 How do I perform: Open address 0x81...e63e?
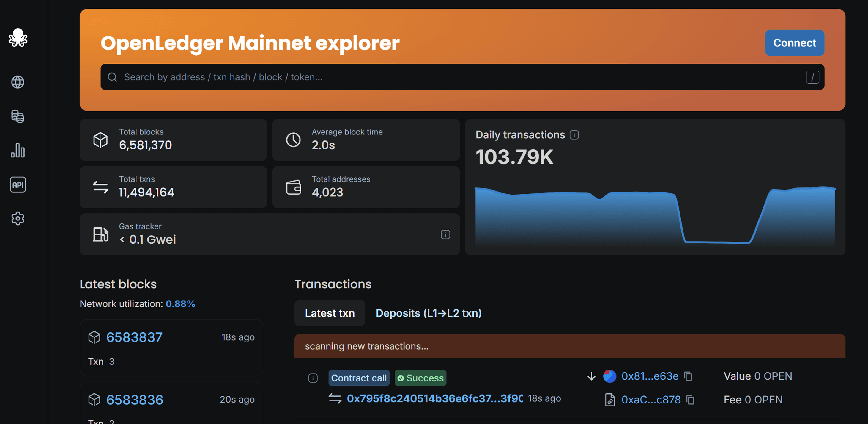[x=649, y=376]
